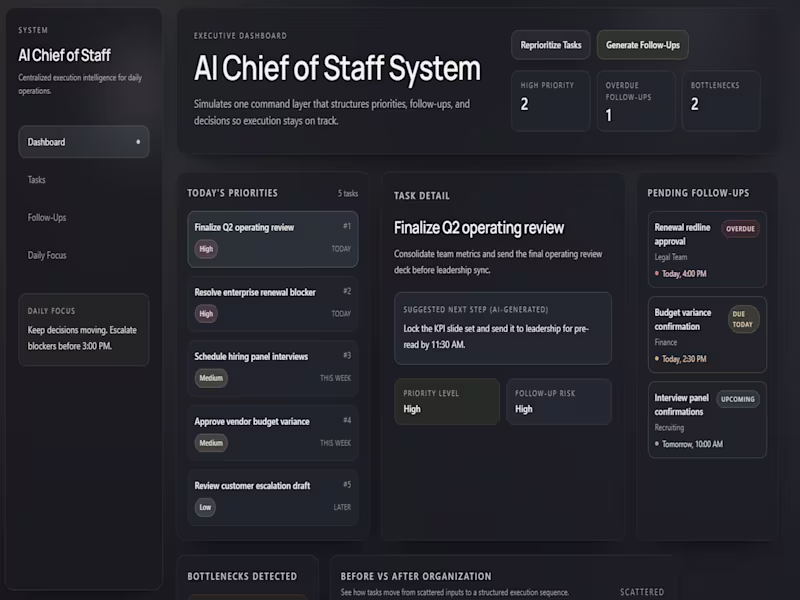Screen dimensions: 800x600
Task: Click the UPCOMING badge on Interview panel confirmations
Action: tap(738, 398)
